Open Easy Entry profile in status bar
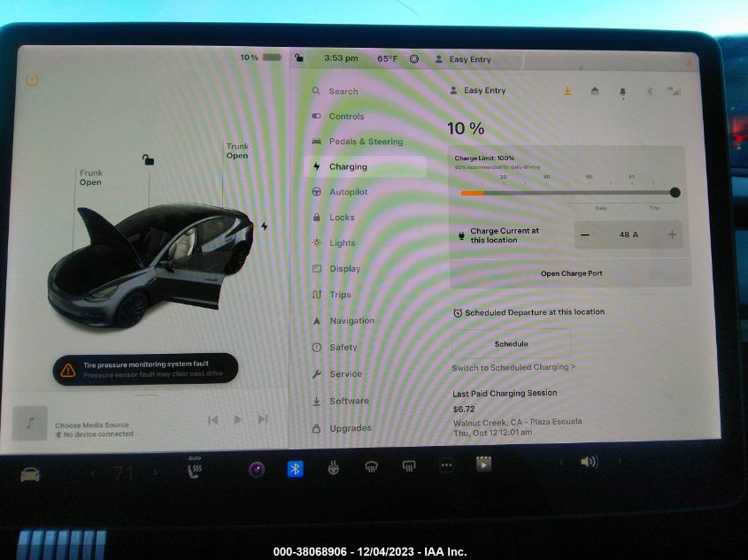The image size is (748, 560). (x=463, y=59)
